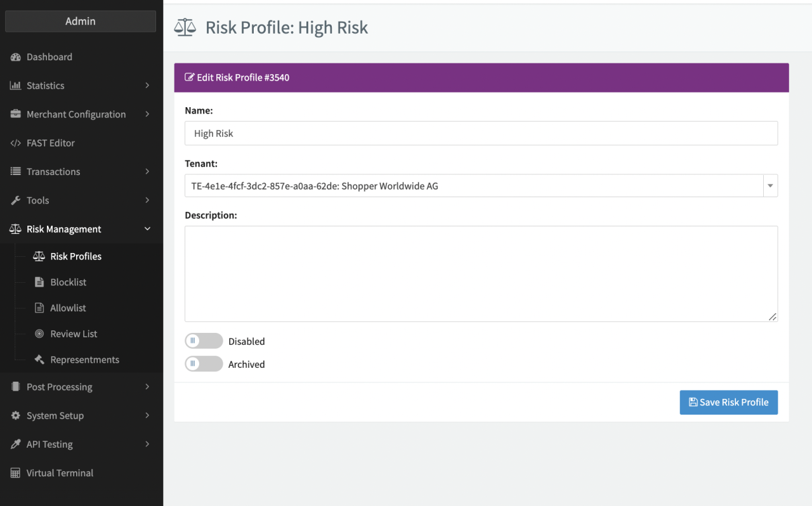
Task: Click the Save Risk Profile button
Action: tap(728, 402)
